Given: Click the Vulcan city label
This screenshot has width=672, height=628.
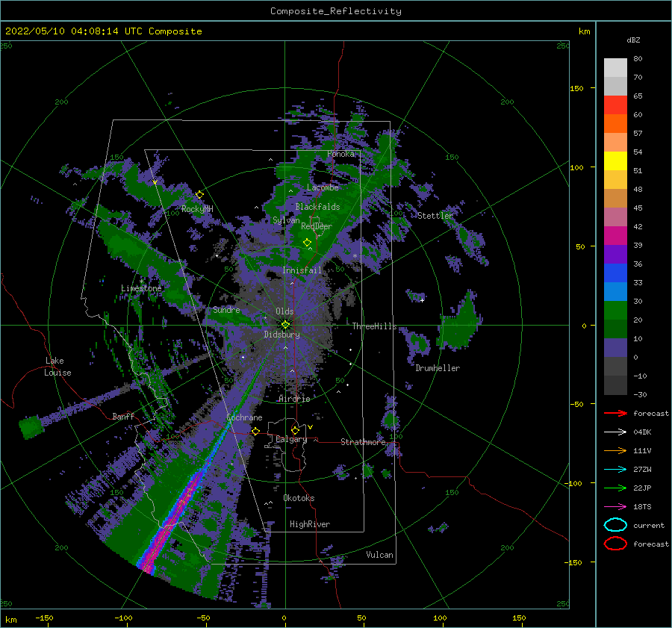Looking at the screenshot, I should [379, 555].
